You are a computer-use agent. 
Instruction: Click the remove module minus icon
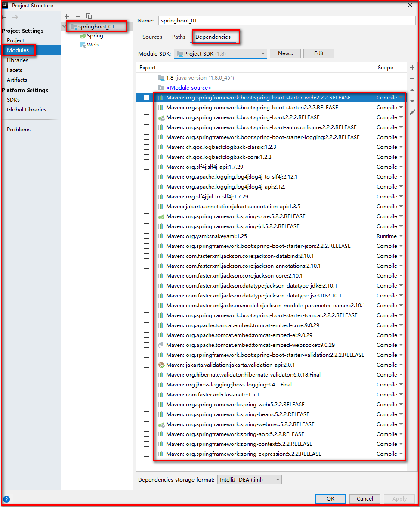[78, 16]
